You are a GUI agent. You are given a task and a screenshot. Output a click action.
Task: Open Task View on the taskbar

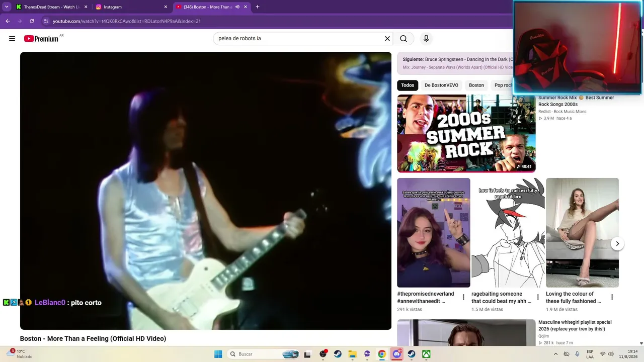point(307,354)
